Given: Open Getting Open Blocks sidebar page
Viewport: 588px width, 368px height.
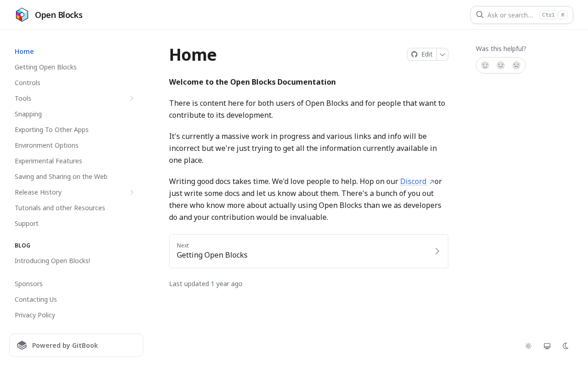Looking at the screenshot, I should pos(45,67).
